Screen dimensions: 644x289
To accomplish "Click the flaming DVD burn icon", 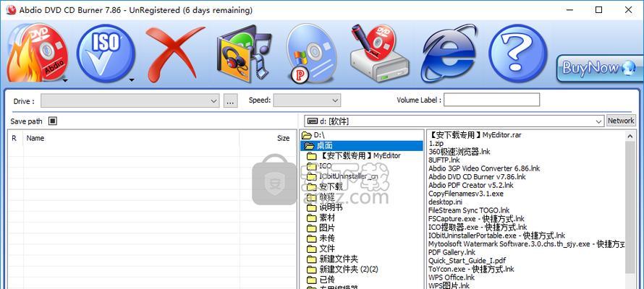I will coord(36,53).
